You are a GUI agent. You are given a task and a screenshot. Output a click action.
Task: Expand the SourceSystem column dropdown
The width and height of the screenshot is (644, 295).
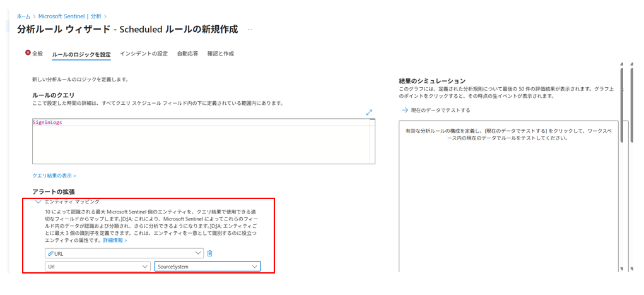[x=208, y=267]
